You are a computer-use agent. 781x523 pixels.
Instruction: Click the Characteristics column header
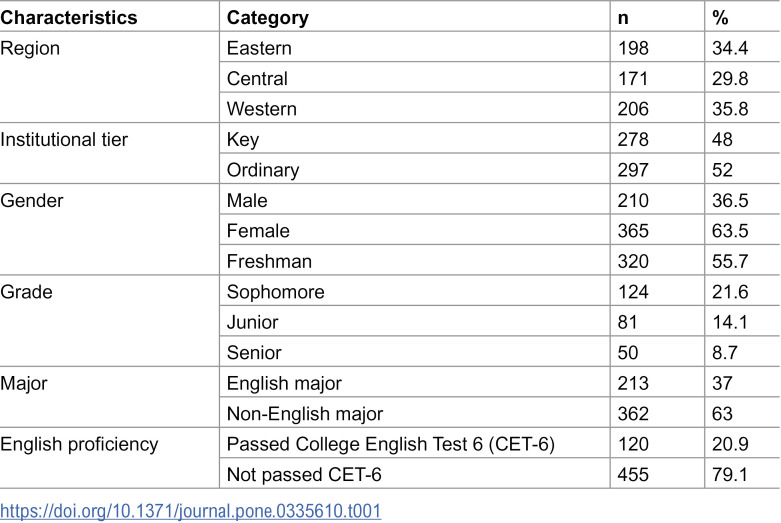click(69, 17)
